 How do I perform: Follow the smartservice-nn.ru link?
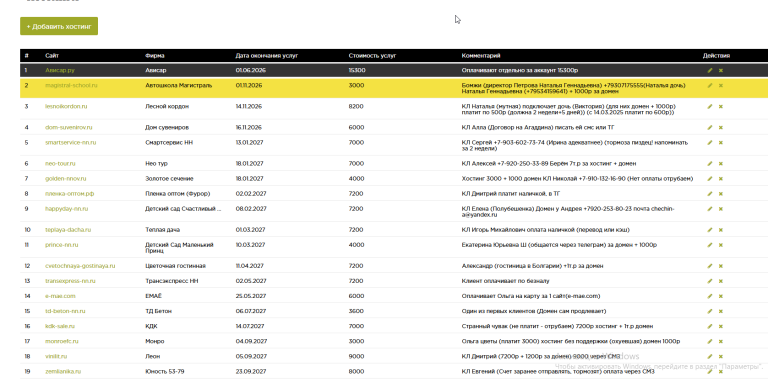point(71,143)
